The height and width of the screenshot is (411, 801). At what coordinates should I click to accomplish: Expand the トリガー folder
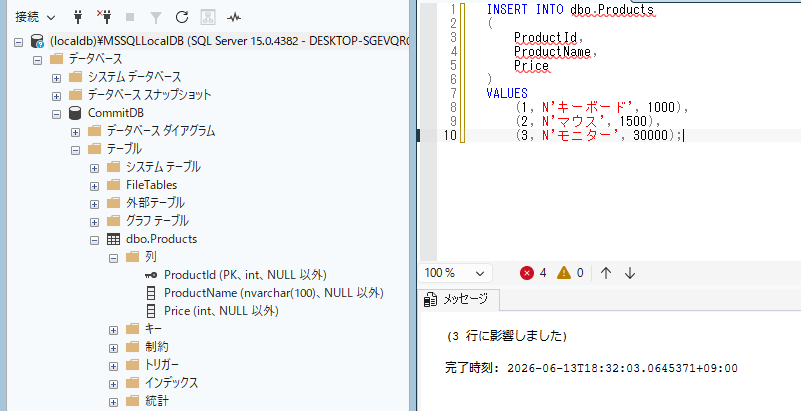[113, 366]
